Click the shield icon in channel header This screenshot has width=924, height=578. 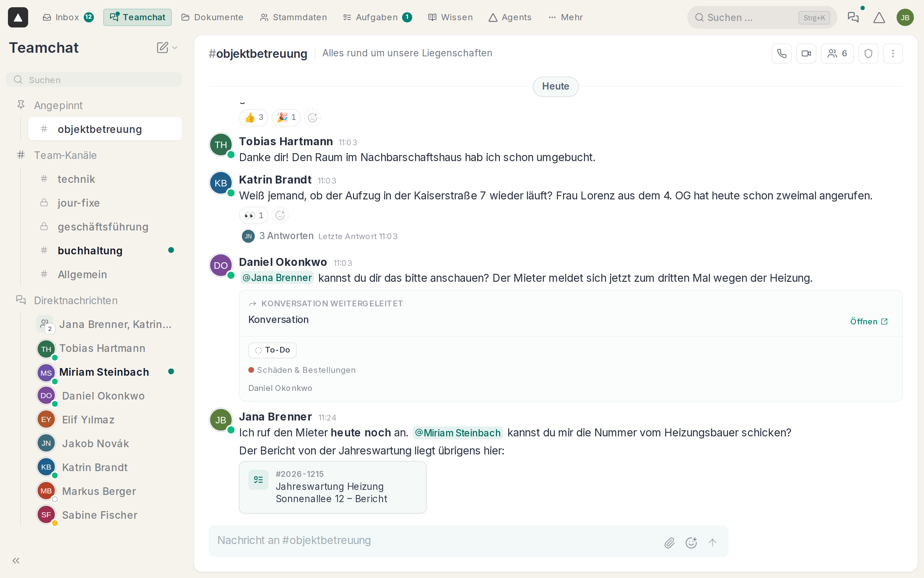coord(868,53)
